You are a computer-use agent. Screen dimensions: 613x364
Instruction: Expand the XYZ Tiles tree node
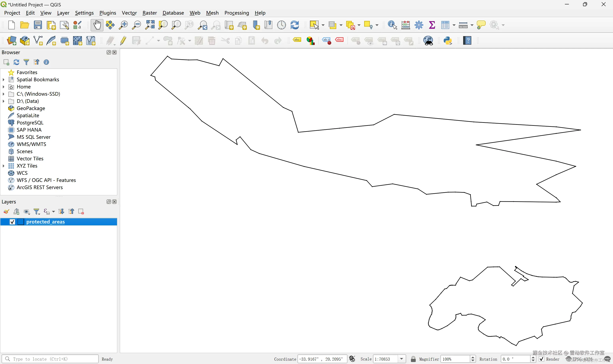pos(3,166)
